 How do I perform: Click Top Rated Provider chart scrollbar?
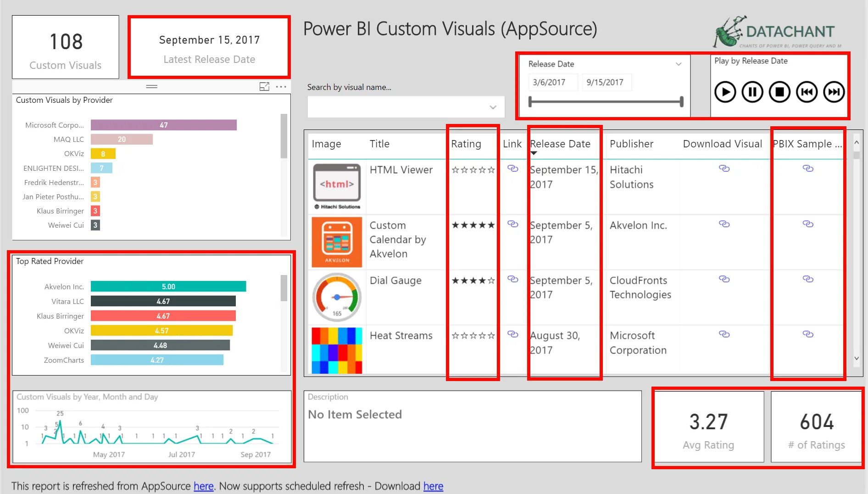tap(284, 288)
